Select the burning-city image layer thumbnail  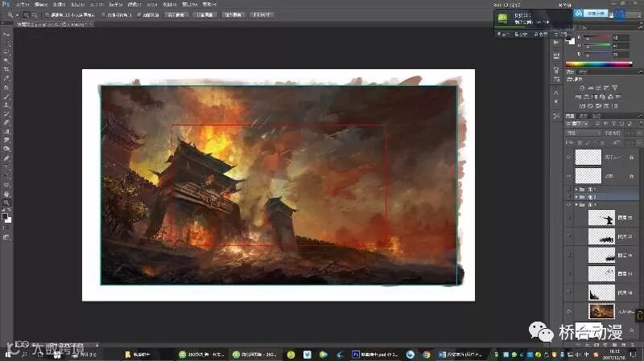coord(601,311)
